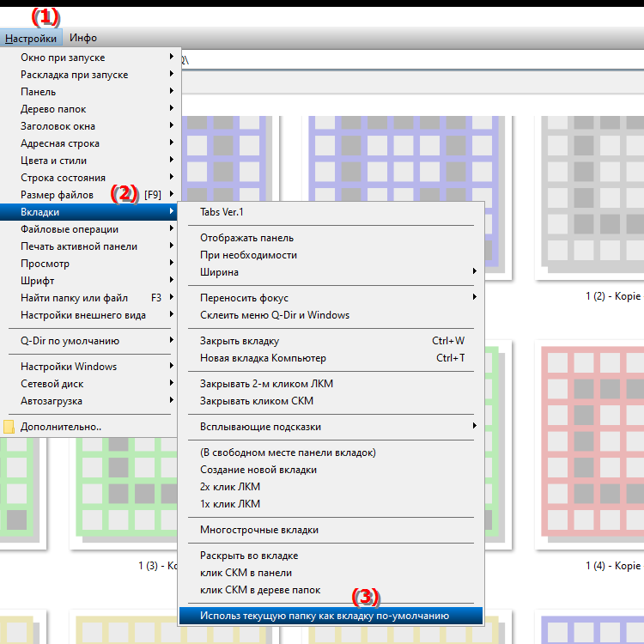Expand Всплывающие подсказки submenu
The image size is (644, 644).
point(331,427)
